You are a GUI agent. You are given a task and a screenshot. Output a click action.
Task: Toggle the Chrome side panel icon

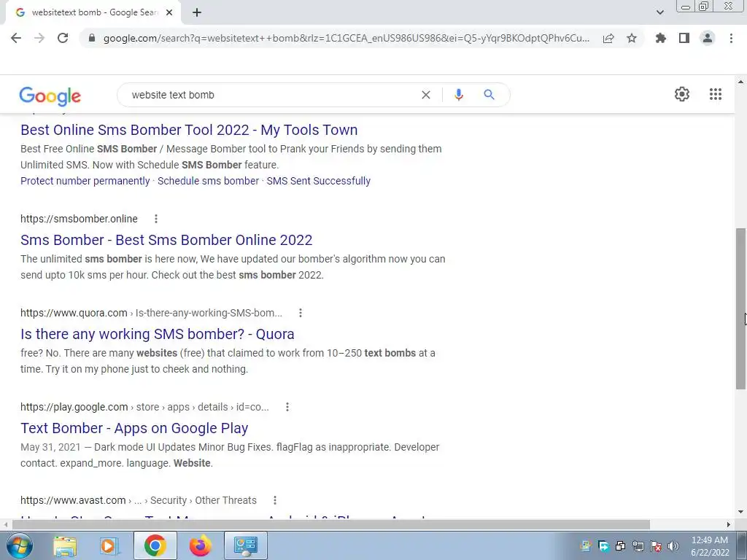point(684,38)
